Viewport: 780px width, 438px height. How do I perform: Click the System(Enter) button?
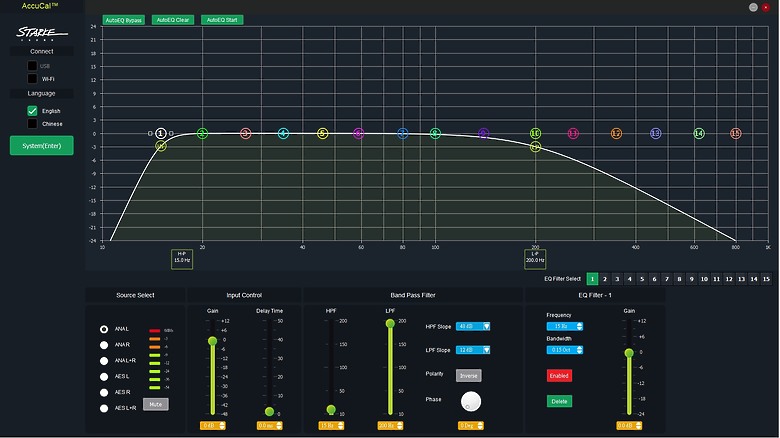(x=42, y=146)
